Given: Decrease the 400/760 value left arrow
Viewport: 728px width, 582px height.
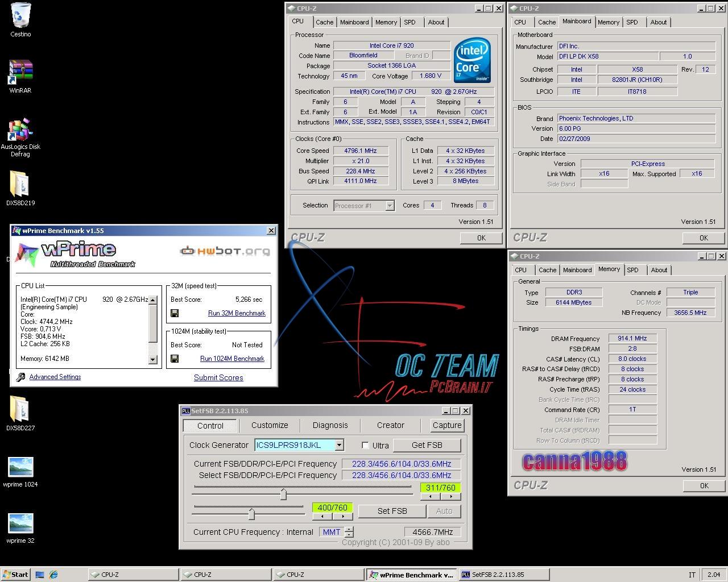Looking at the screenshot, I should tap(322, 516).
